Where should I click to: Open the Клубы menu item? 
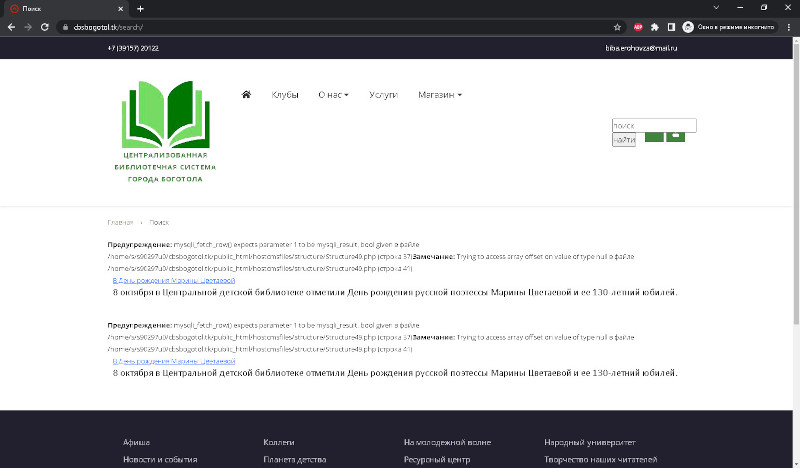pyautogui.click(x=285, y=95)
